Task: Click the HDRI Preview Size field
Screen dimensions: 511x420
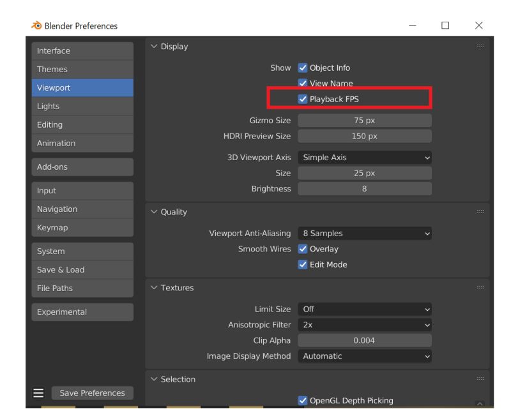Action: (x=365, y=136)
